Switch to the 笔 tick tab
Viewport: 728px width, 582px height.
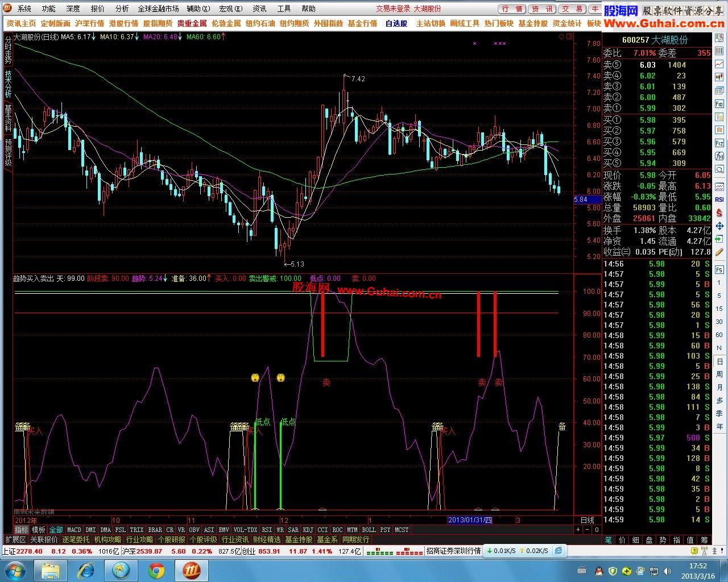coord(608,540)
